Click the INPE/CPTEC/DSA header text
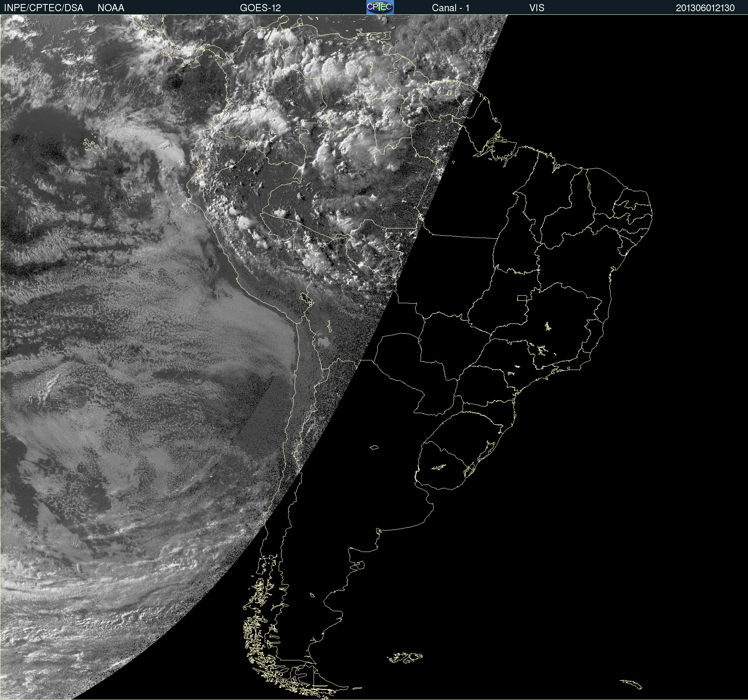 coord(44,8)
